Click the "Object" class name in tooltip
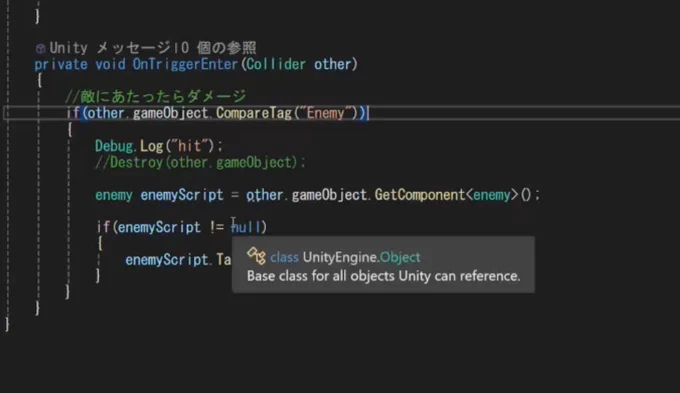 click(x=400, y=257)
